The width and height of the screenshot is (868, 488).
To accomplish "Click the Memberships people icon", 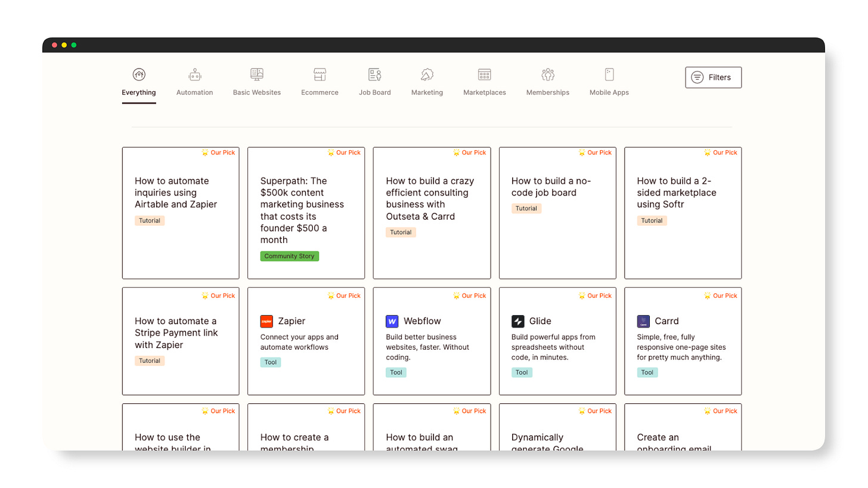I will tap(548, 74).
